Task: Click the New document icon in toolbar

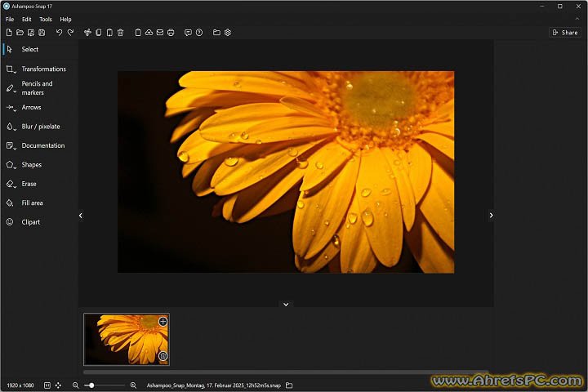Action: pos(9,33)
